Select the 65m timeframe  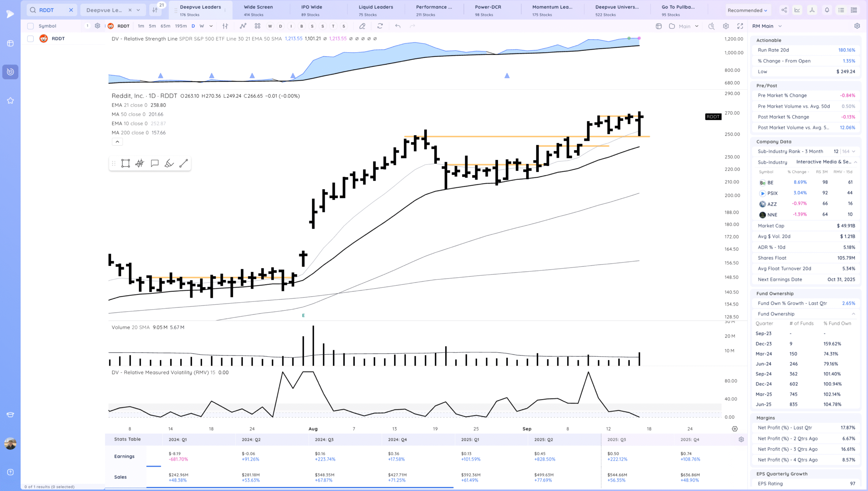click(x=165, y=26)
